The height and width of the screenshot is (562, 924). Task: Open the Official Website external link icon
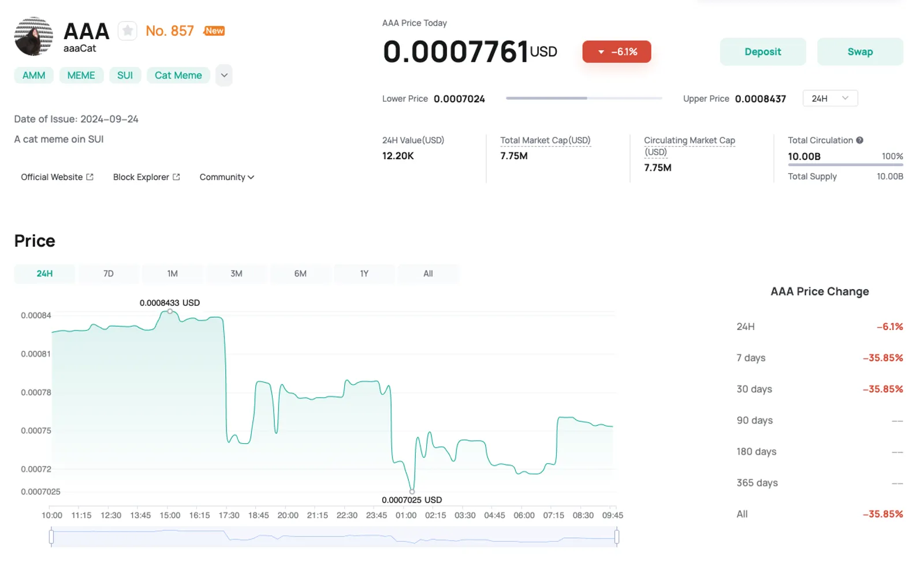pyautogui.click(x=90, y=177)
